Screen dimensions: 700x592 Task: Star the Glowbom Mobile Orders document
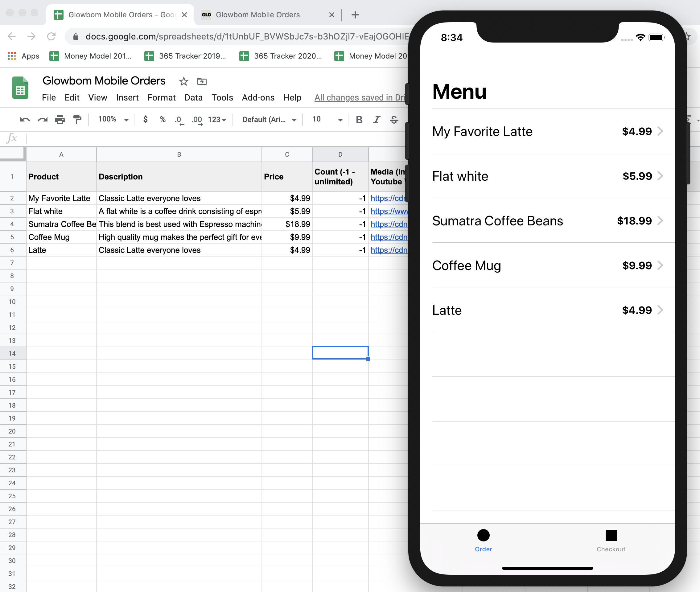pos(183,81)
